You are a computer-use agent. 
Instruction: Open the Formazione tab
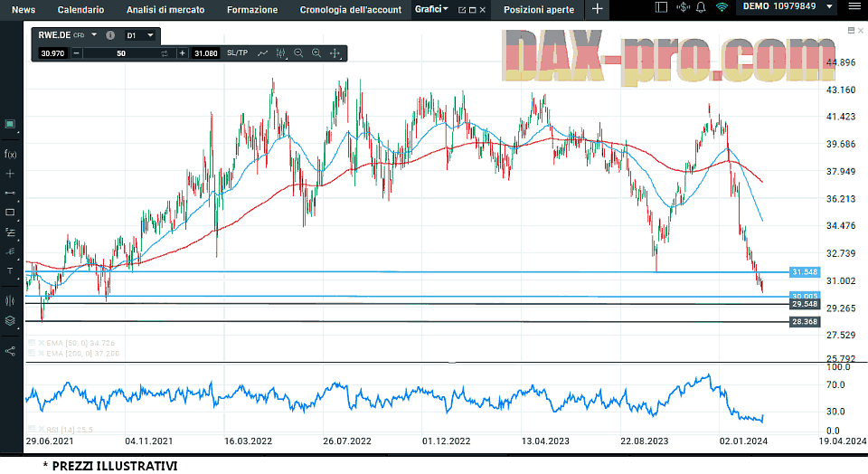(x=252, y=9)
